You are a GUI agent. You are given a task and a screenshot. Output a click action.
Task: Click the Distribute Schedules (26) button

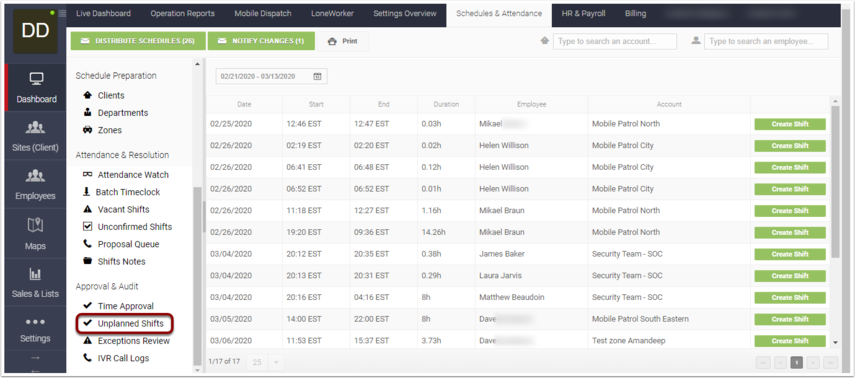point(138,41)
